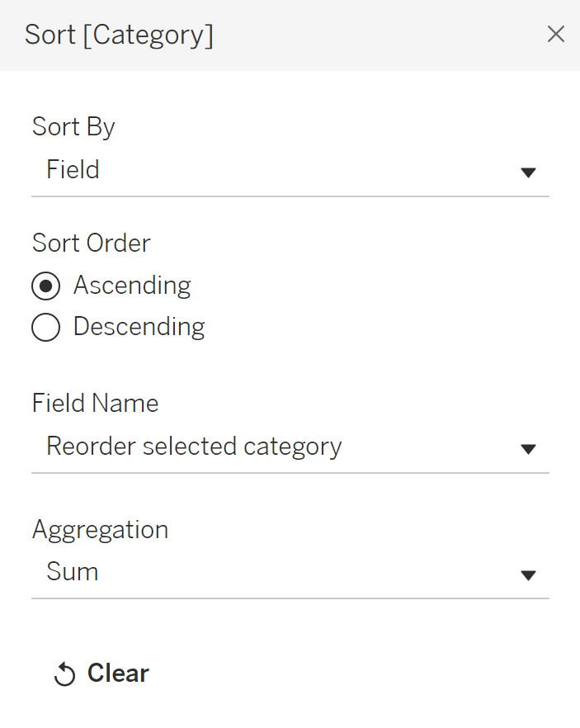The height and width of the screenshot is (728, 580).
Task: Click the "Sort By" section label
Action: pyautogui.click(x=73, y=127)
